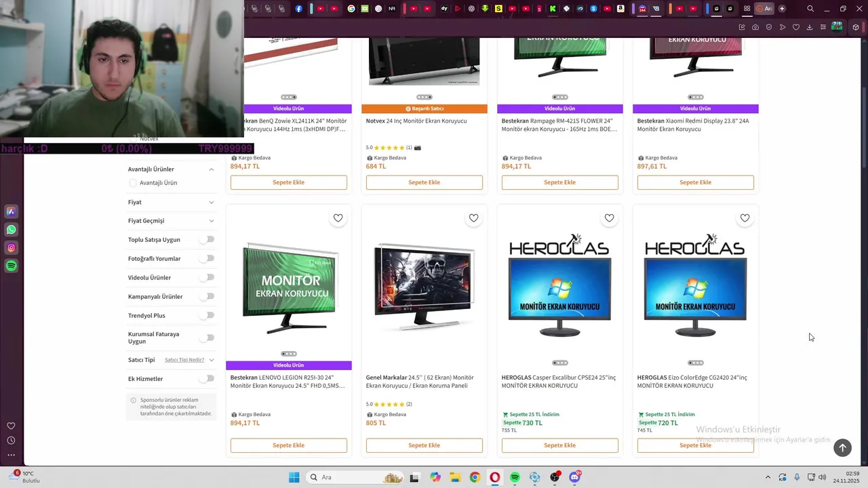Viewport: 868px width, 488px height.
Task: Open the sidebar three-dot more menu
Action: 11,455
